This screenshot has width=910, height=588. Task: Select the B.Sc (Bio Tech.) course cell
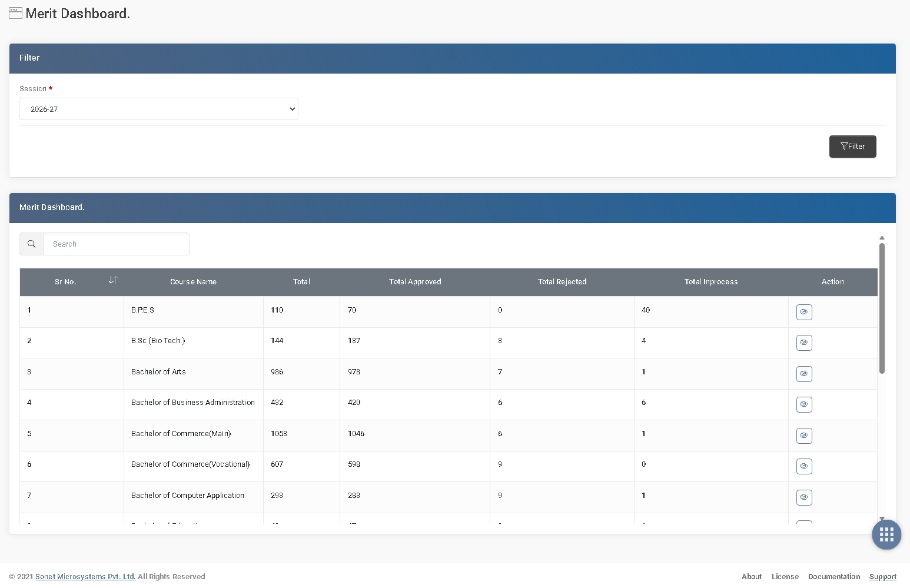(x=194, y=343)
